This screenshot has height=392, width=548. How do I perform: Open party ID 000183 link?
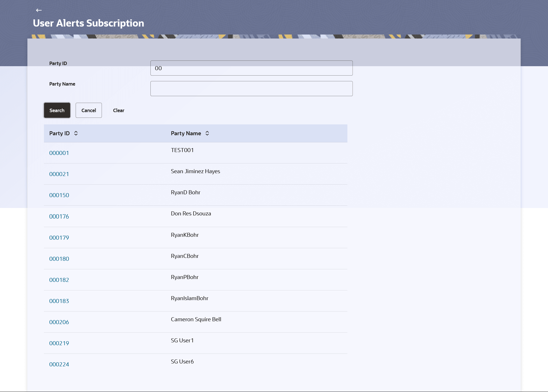59,301
